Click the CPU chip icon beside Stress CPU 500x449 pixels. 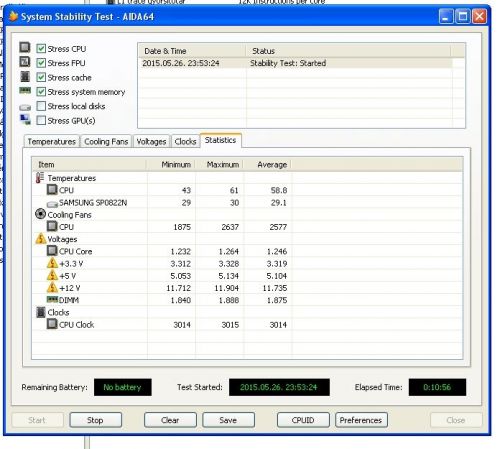coord(25,47)
